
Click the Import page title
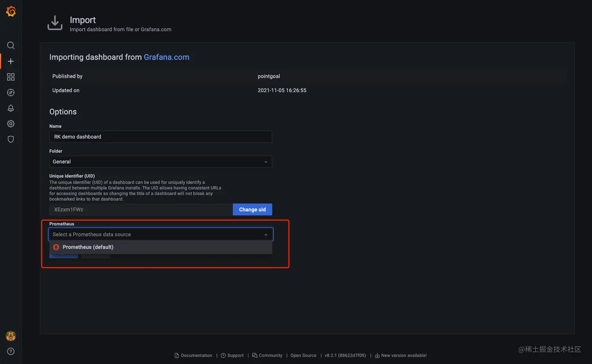click(x=83, y=20)
